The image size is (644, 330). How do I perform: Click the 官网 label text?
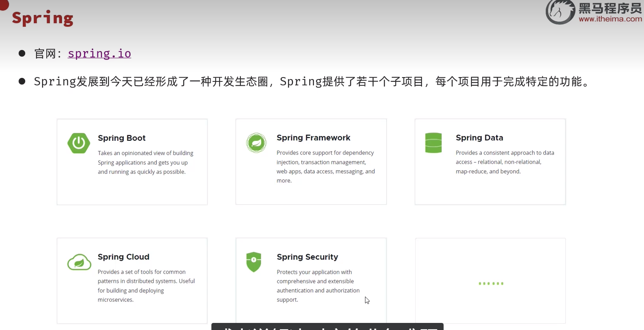pyautogui.click(x=45, y=54)
